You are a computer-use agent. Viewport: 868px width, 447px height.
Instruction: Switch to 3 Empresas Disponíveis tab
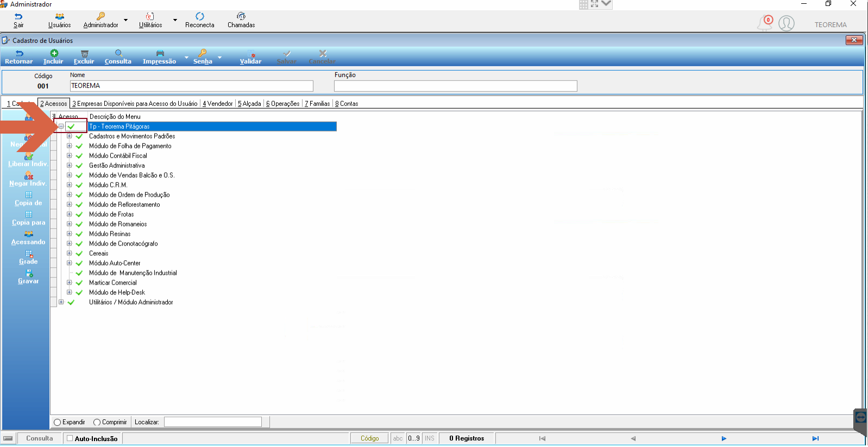pos(135,104)
